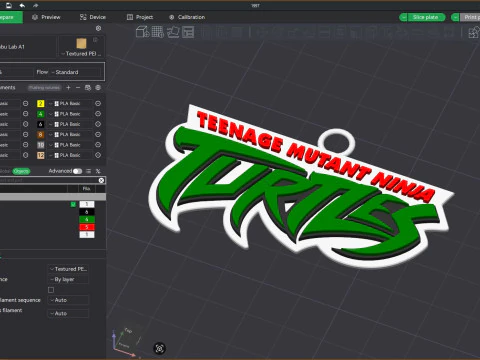Edit filament 4 preset icon
Screen dimensions: 480x360
pyautogui.click(x=98, y=114)
